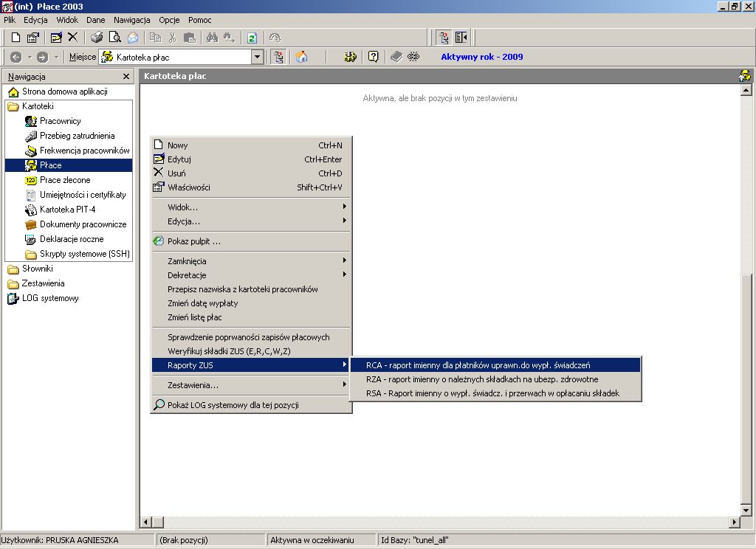756x549 pixels.
Task: Click the delete X toolbar icon
Action: (73, 38)
